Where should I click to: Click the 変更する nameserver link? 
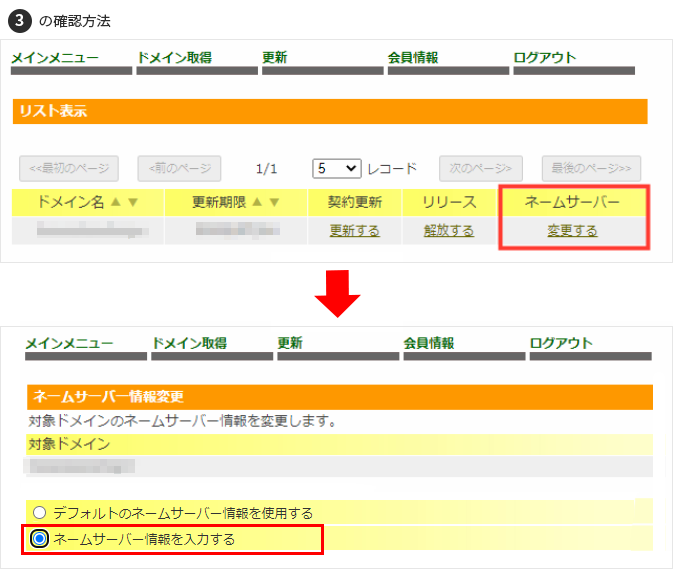coord(572,231)
